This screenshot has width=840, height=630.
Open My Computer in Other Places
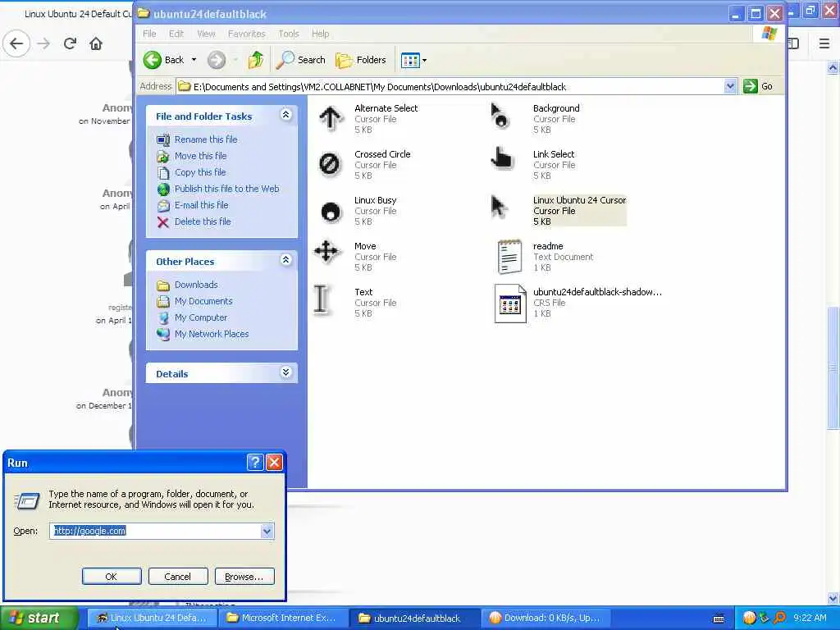click(x=201, y=317)
